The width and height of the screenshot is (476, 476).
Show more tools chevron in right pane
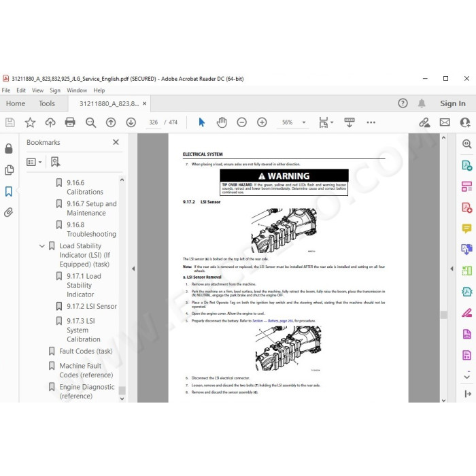coord(467,377)
